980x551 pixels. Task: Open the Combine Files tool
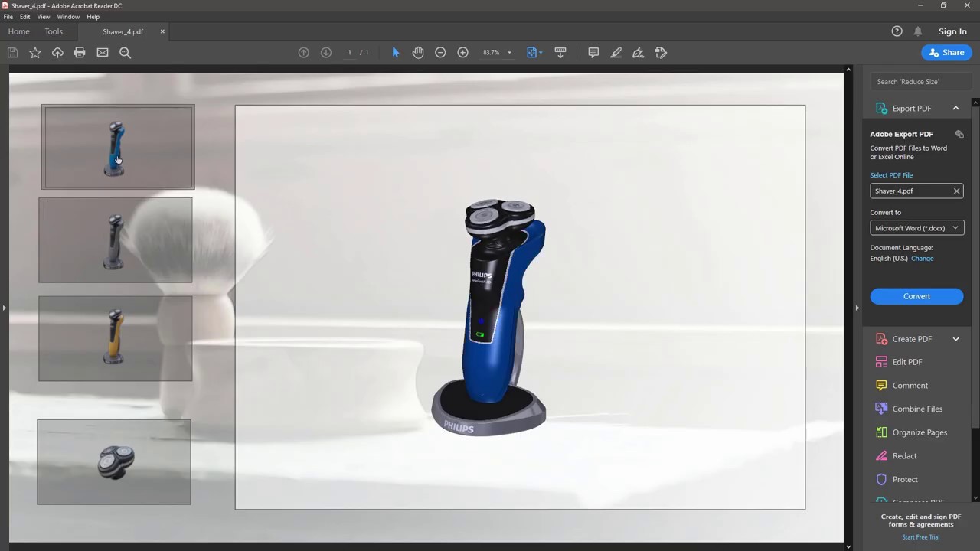[x=917, y=409]
